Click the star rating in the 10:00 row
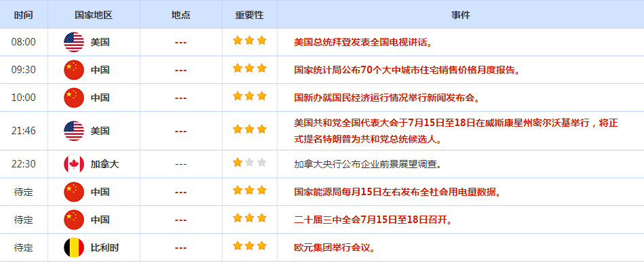Image resolution: width=644 pixels, height=263 pixels. coord(250,96)
